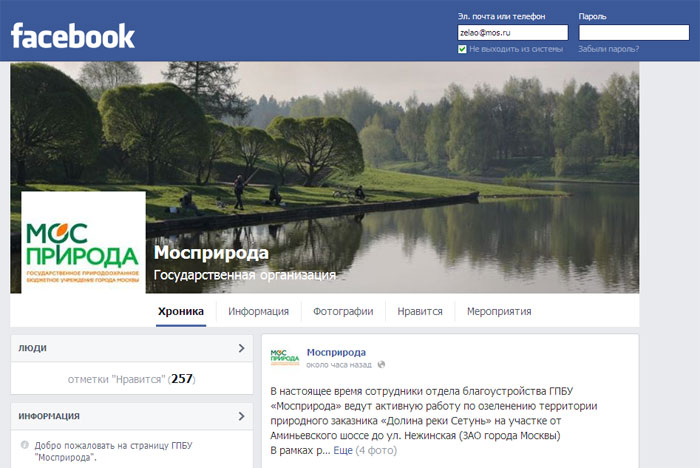The image size is (700, 468).
Task: Click the small Мосприрода avatar in post
Action: pos(285,357)
